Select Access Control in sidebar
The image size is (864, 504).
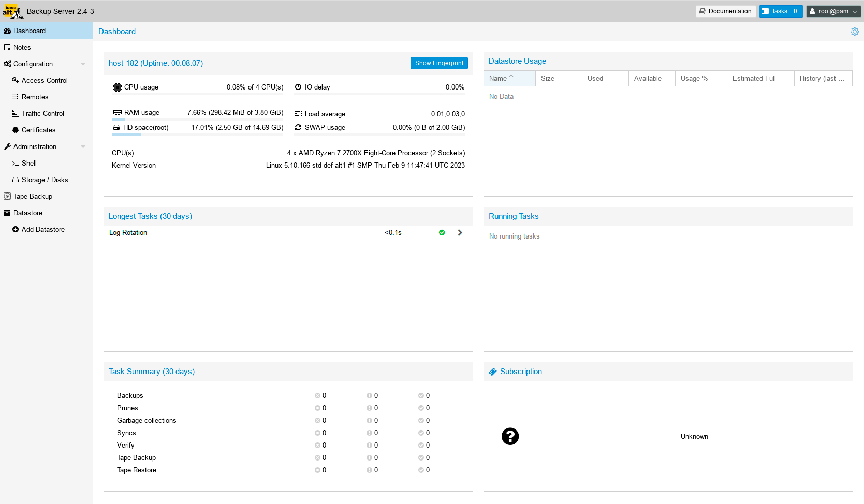click(x=45, y=80)
